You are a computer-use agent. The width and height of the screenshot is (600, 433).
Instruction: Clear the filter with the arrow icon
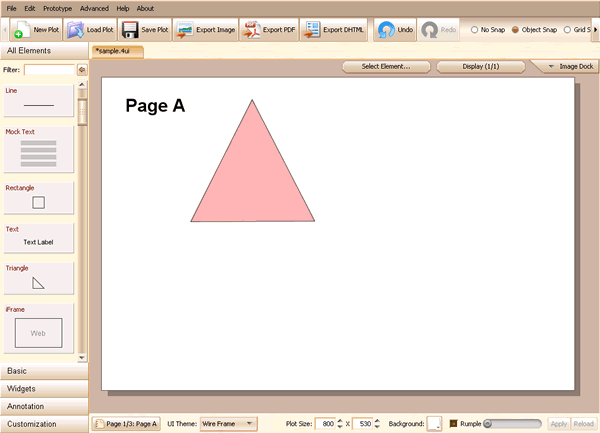tap(82, 70)
